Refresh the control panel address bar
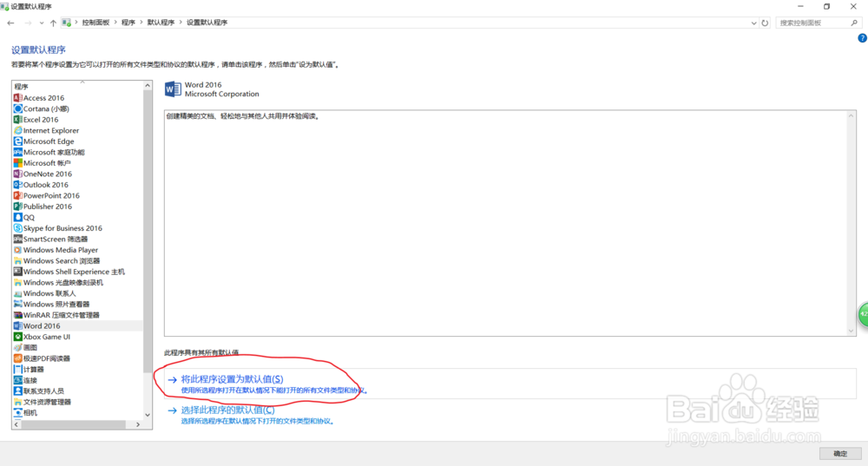Screen dimensions: 868x466 tap(765, 23)
